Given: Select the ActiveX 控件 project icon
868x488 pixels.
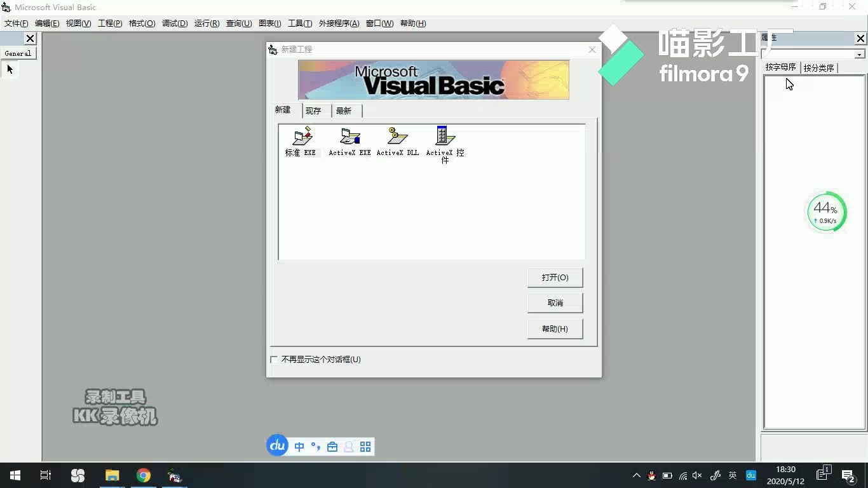Looking at the screenshot, I should click(x=445, y=145).
